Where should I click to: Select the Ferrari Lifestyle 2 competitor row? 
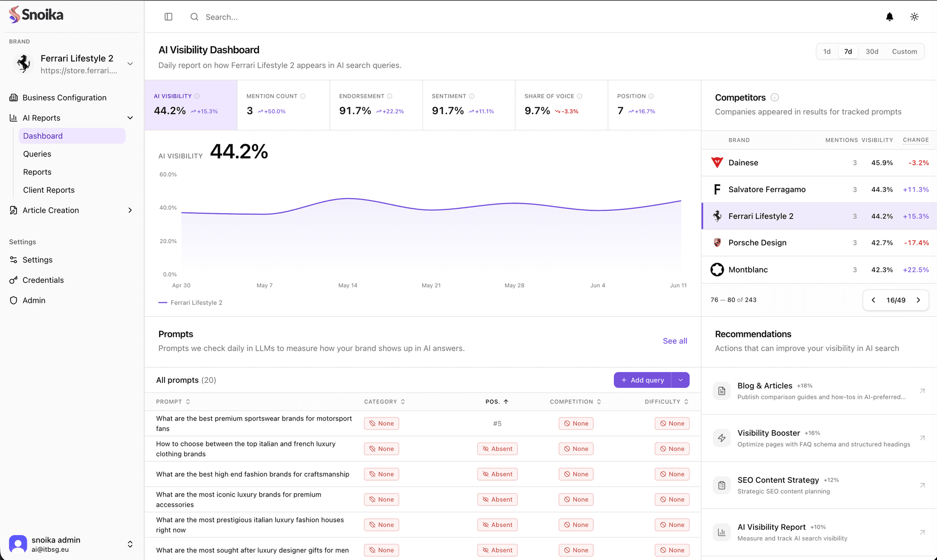[x=819, y=217]
